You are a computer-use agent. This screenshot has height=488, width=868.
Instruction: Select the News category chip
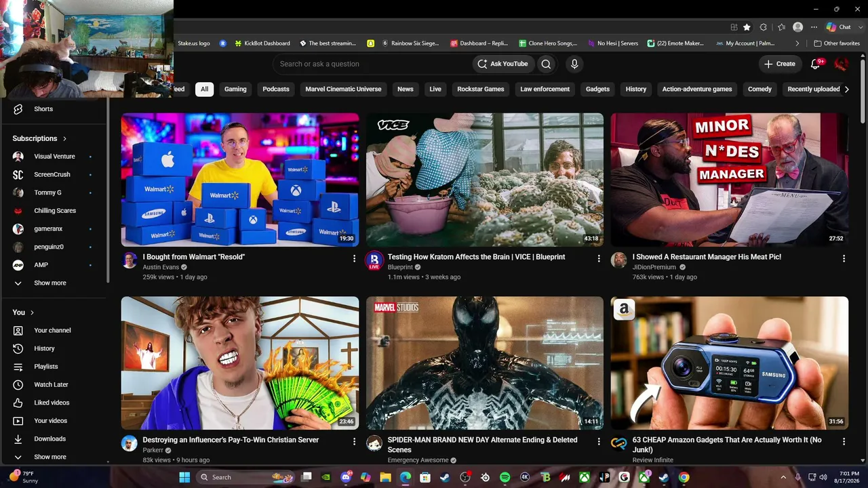pyautogui.click(x=406, y=89)
